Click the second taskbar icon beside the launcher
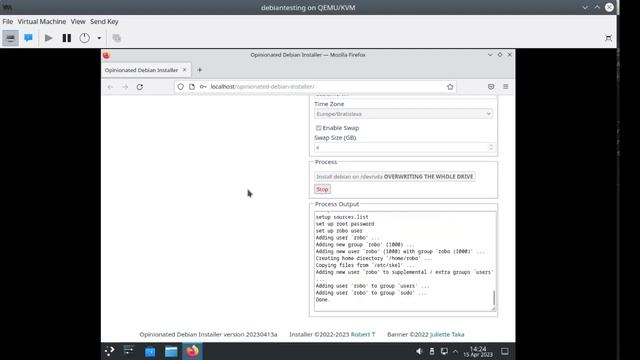The height and width of the screenshot is (360, 640). (x=129, y=351)
